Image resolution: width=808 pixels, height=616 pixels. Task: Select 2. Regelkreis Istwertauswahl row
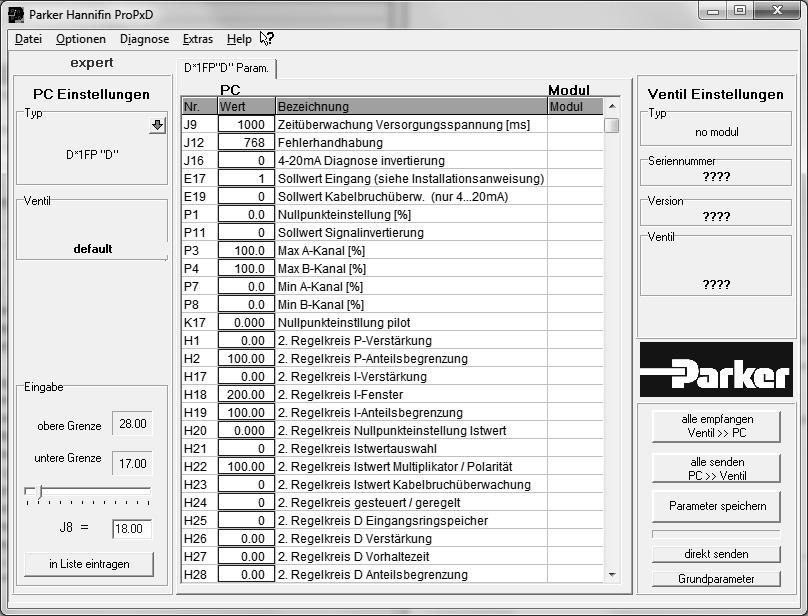point(392,448)
